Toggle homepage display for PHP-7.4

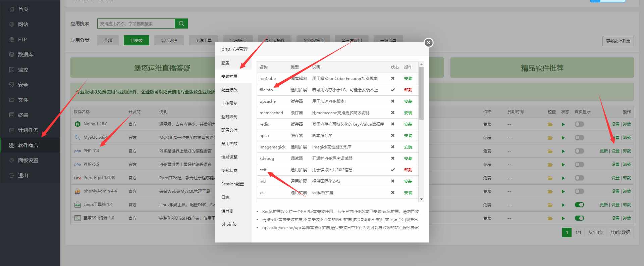click(579, 151)
